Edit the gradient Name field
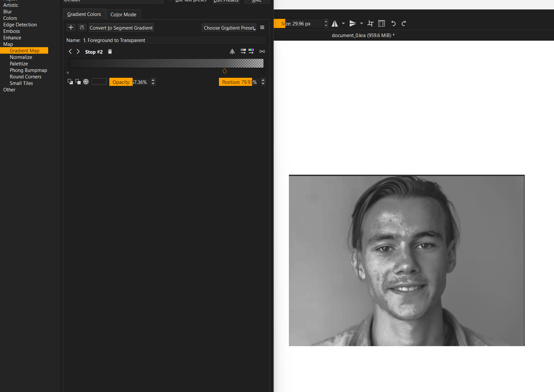This screenshot has height=392, width=554. coord(174,40)
